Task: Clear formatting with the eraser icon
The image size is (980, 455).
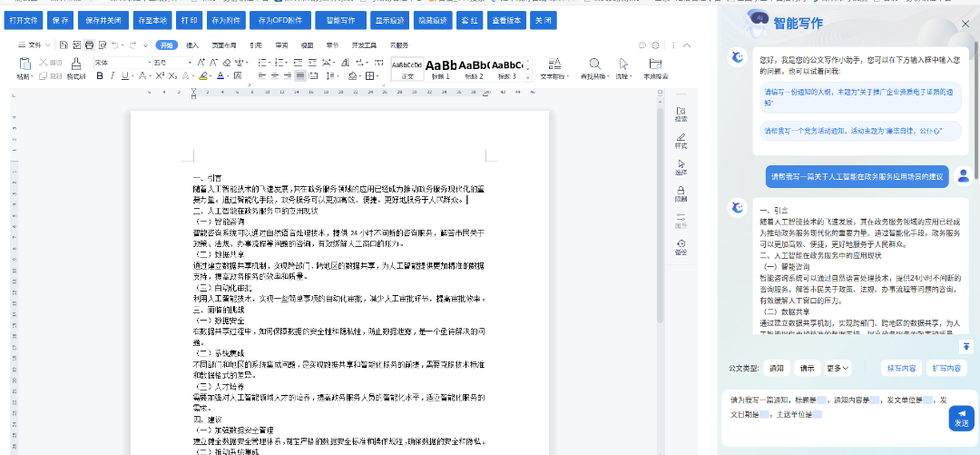Action: pyautogui.click(x=227, y=63)
